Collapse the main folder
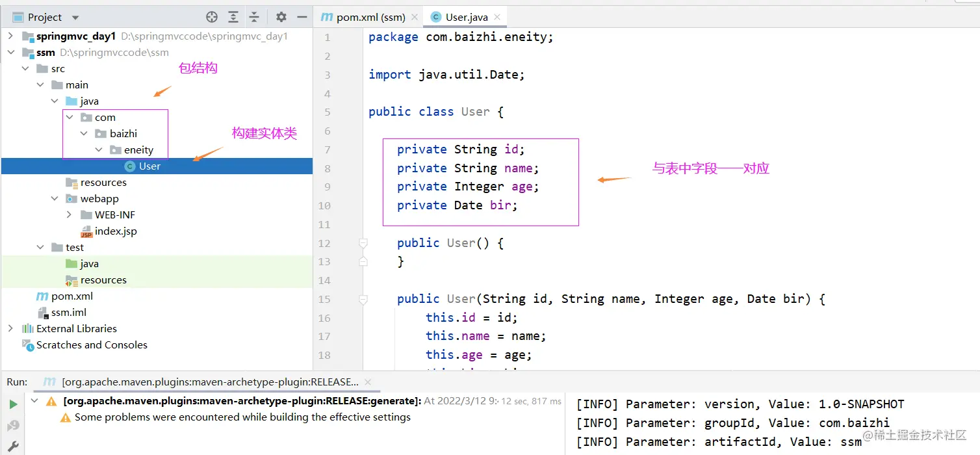 (40, 85)
